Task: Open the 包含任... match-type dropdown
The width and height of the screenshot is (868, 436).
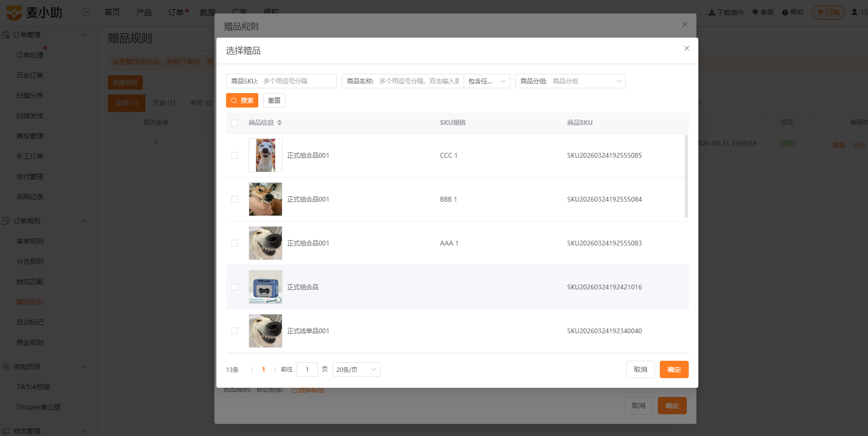Action: (x=487, y=81)
